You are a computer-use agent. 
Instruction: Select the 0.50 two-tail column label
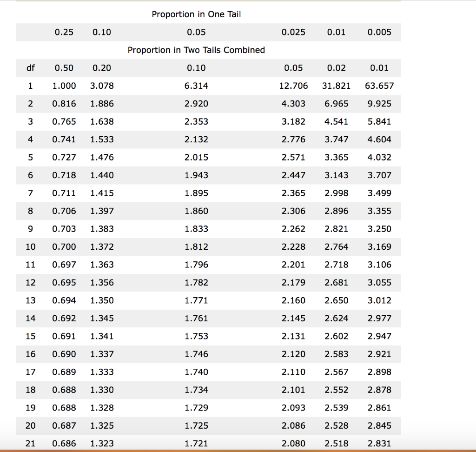tap(64, 68)
